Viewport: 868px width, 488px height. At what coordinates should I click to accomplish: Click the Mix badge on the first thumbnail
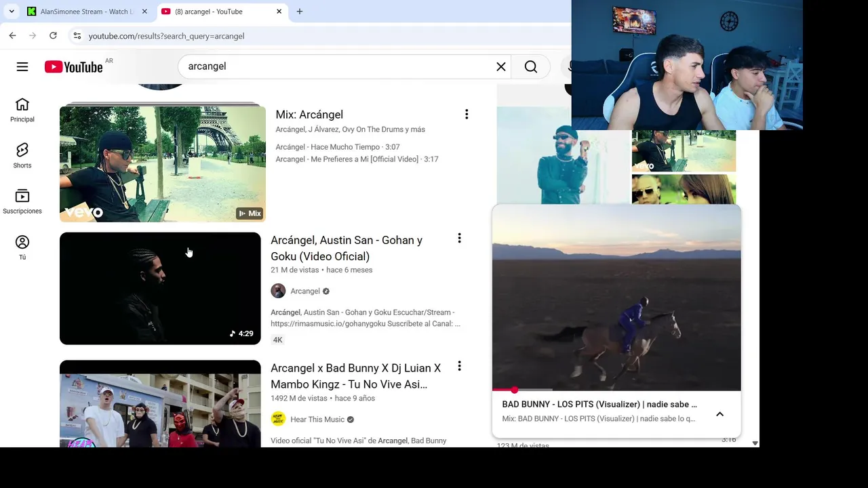(x=250, y=213)
